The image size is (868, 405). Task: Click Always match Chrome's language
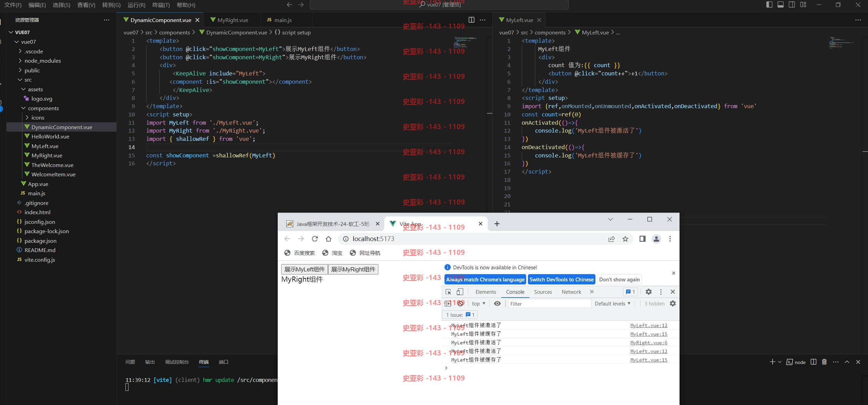pyautogui.click(x=485, y=279)
